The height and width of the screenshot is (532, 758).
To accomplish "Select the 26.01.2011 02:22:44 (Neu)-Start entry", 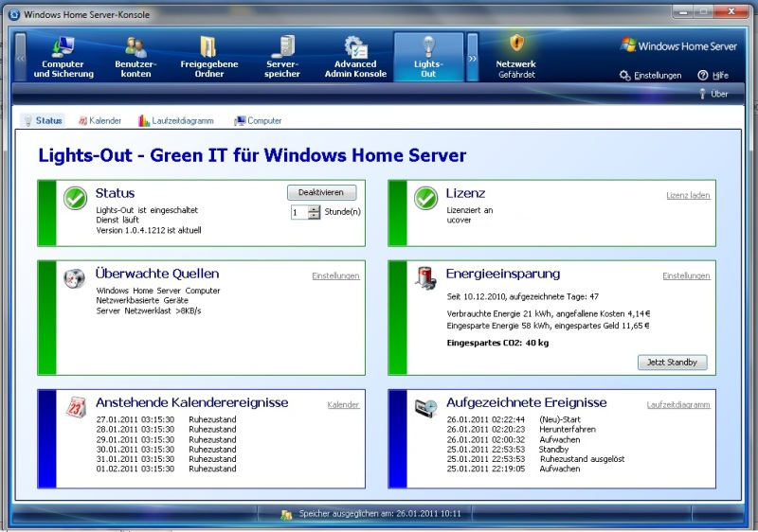I will 514,419.
